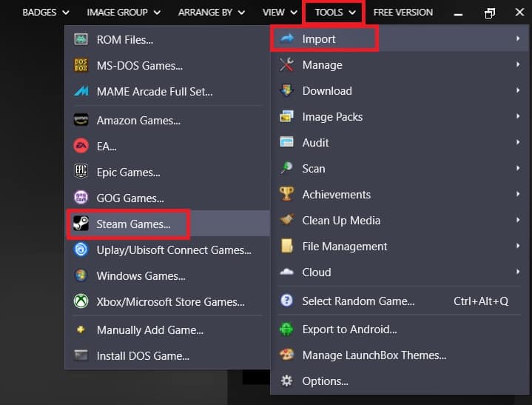This screenshot has width=532, height=405.
Task: Select the Epic Games... import entry
Action: (168, 172)
